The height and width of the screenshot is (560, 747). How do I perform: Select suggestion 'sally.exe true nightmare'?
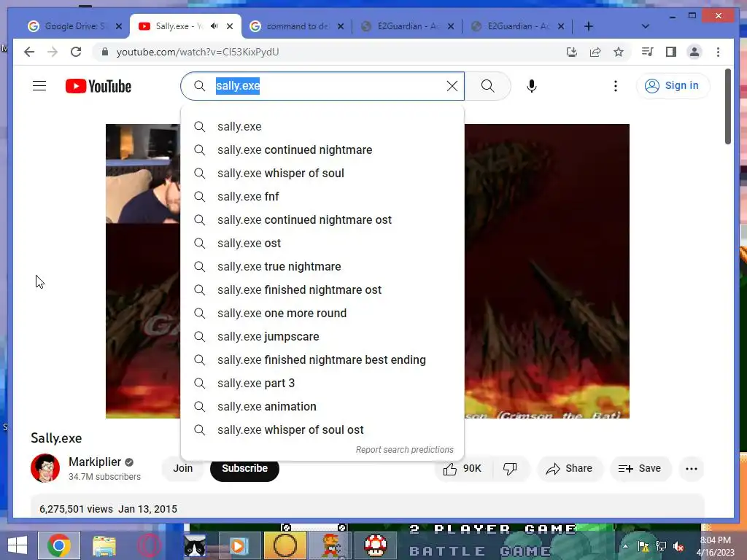[322, 267]
